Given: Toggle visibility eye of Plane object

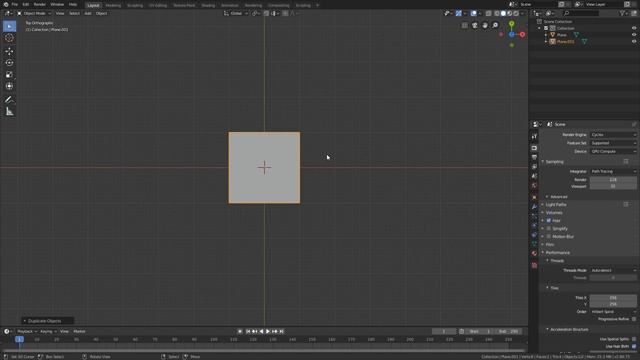Looking at the screenshot, I should tap(634, 35).
